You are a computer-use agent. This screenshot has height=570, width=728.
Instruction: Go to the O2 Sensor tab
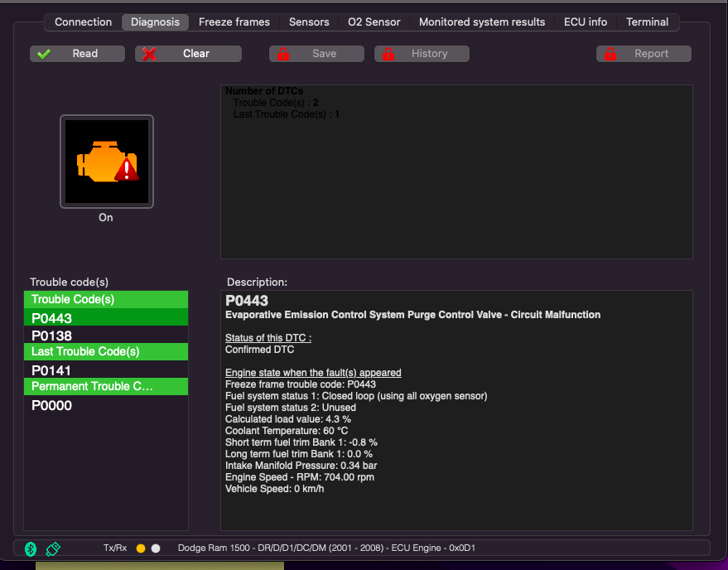(374, 22)
